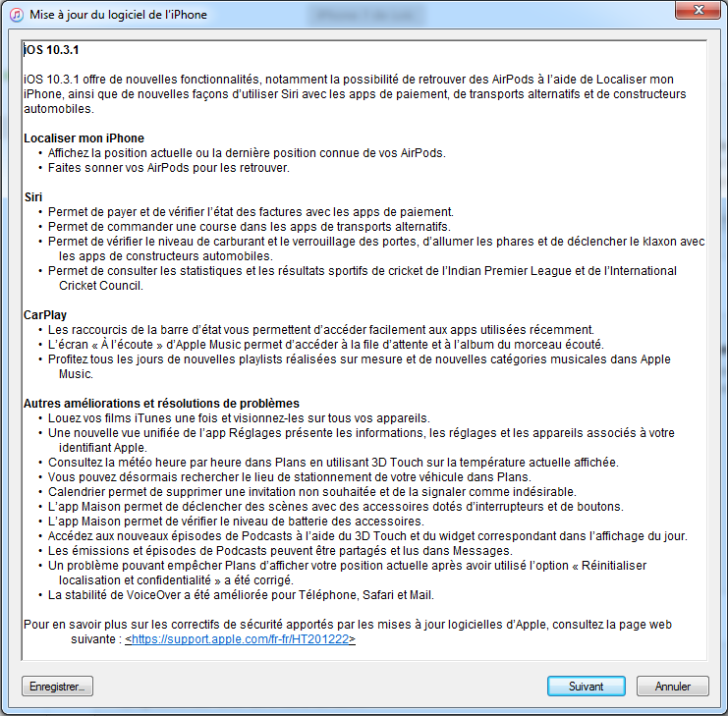Screen dimensions: 728x716
Task: Click the 'Calendrier permet de supprimer' bullet
Action: [312, 492]
